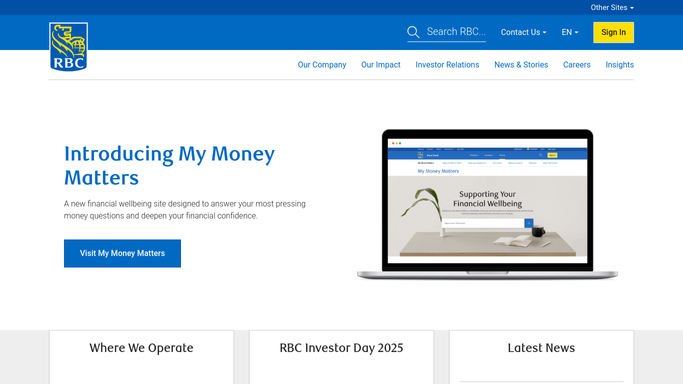683x384 pixels.
Task: Open the Latest News card
Action: [x=541, y=357]
